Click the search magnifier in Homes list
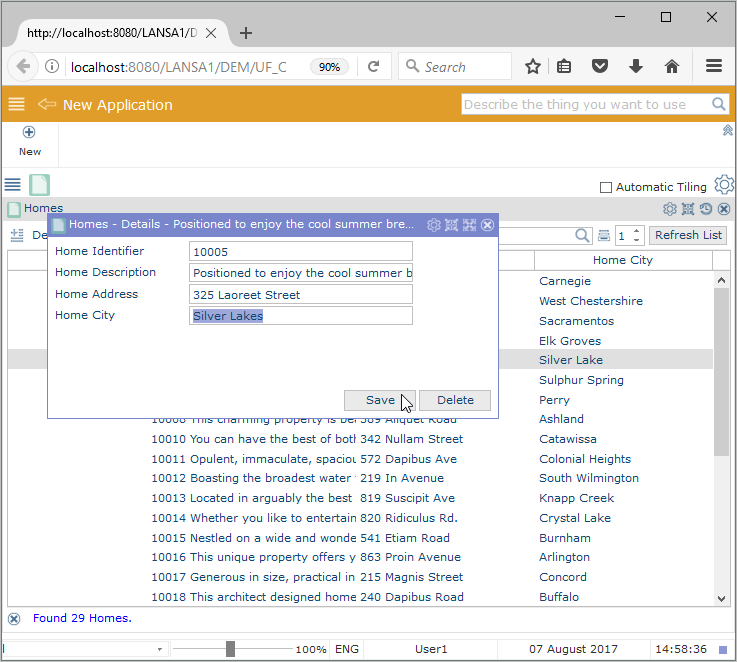The image size is (737, 662). pyautogui.click(x=583, y=236)
